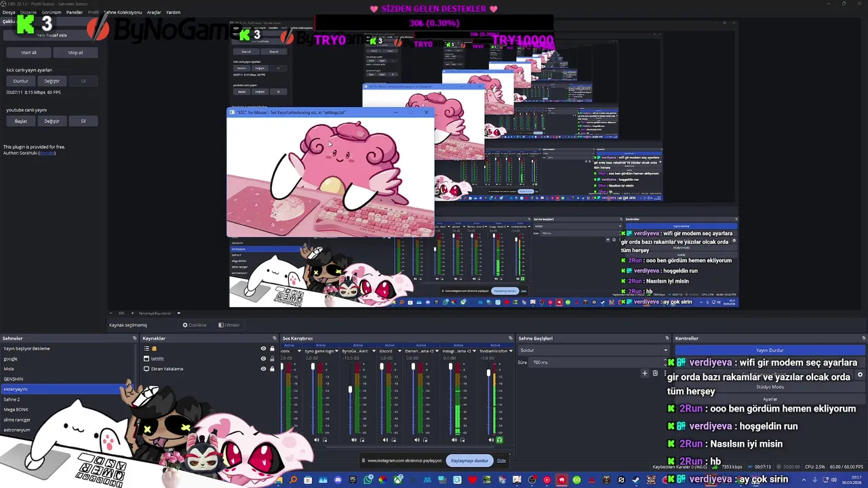
Task: Open Nvidiamikrofon channel options arrow
Action: 511,351
